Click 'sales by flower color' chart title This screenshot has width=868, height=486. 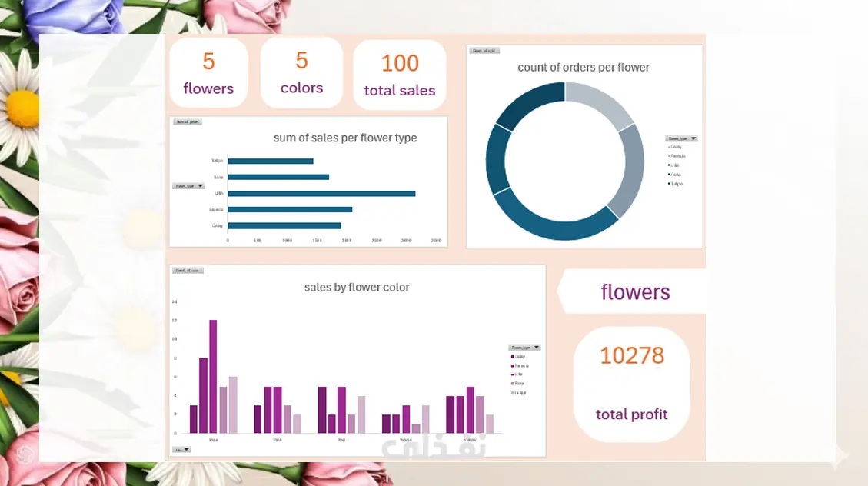[x=357, y=288]
